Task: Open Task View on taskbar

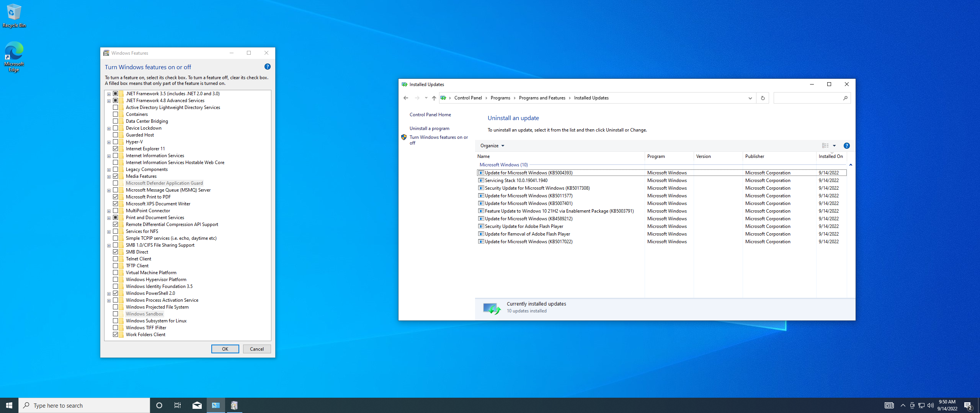Action: [x=178, y=405]
